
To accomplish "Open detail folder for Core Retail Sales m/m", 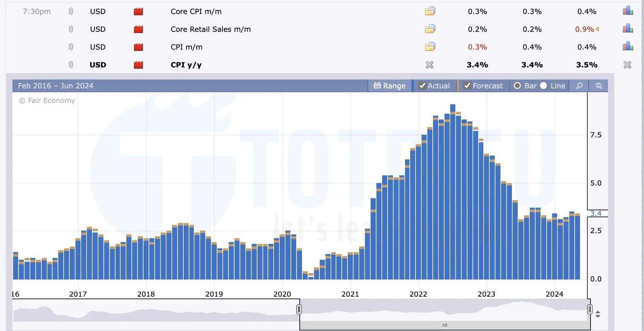I will [x=430, y=29].
